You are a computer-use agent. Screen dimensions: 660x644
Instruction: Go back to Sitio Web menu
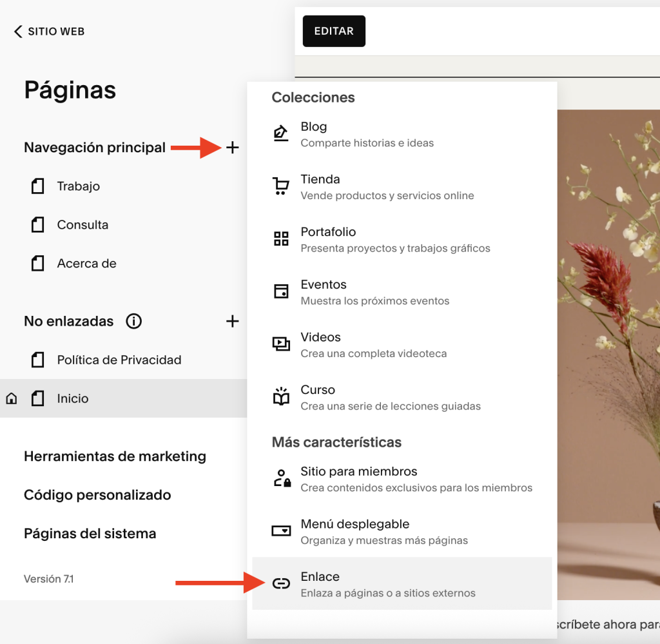coord(49,32)
